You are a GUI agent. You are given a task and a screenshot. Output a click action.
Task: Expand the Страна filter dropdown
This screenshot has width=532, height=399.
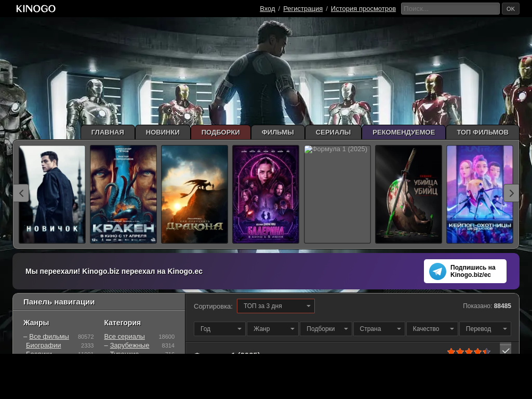(x=379, y=329)
